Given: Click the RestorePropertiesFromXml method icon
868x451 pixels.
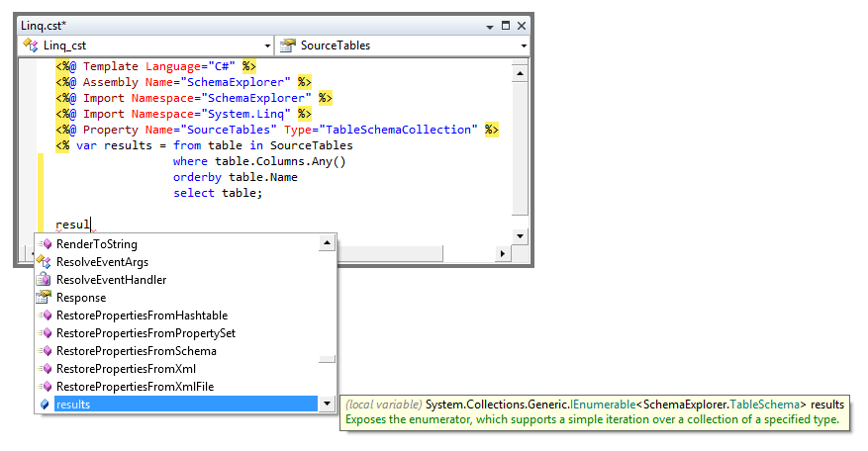Looking at the screenshot, I should (45, 369).
